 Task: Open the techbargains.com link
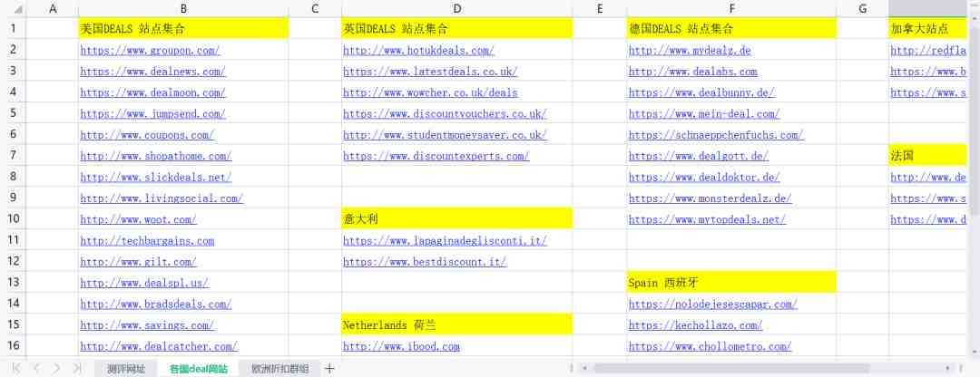pos(148,241)
